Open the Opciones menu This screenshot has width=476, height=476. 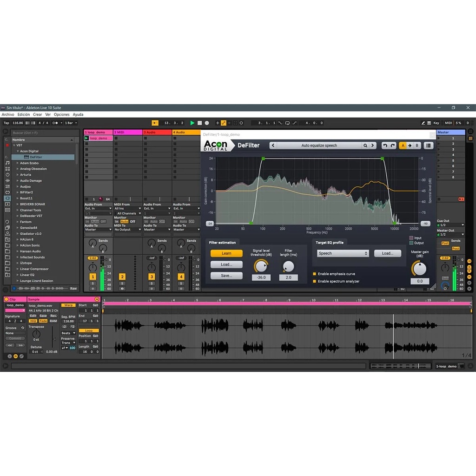point(62,114)
